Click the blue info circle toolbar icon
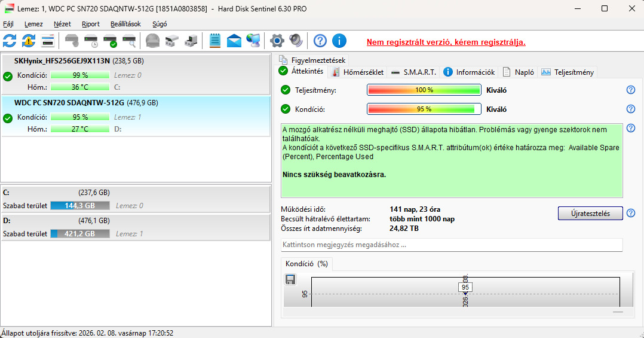The height and width of the screenshot is (338, 644). tap(339, 41)
